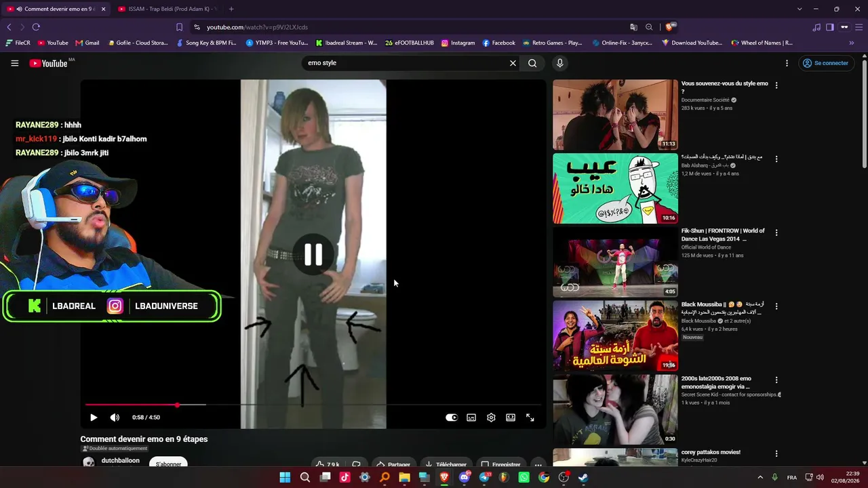Screen dimensions: 868x488
Task: Open Windows taskbar search
Action: point(305,477)
